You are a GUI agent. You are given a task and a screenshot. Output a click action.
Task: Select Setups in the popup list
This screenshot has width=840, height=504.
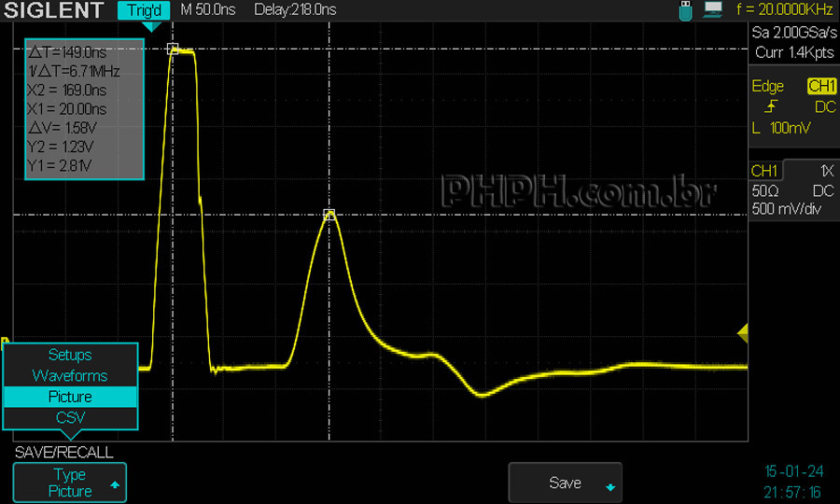(70, 355)
